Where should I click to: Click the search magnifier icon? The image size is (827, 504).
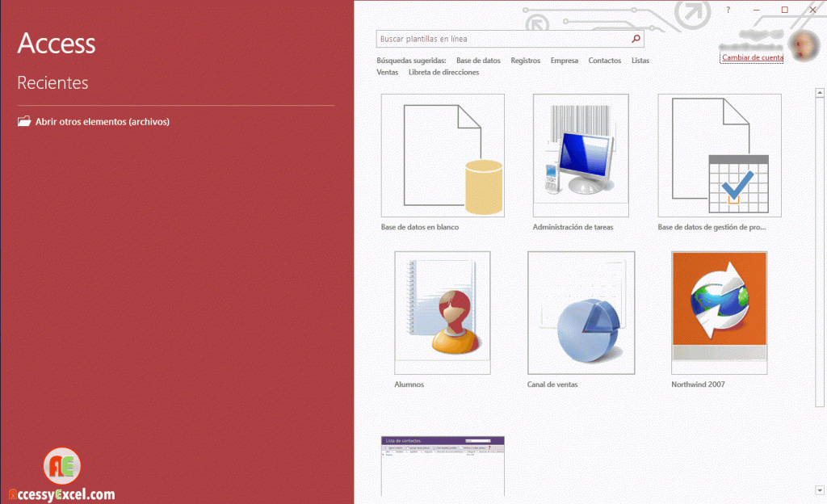[636, 38]
